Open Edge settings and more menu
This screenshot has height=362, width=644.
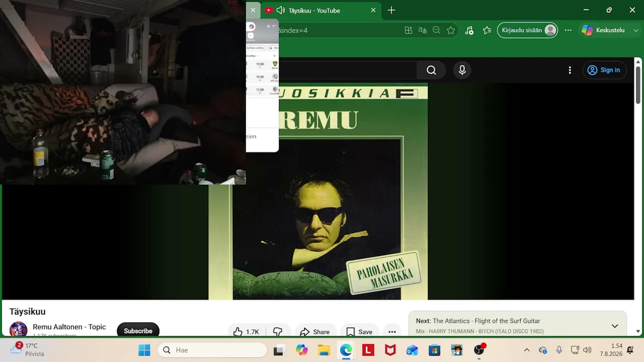tap(568, 30)
